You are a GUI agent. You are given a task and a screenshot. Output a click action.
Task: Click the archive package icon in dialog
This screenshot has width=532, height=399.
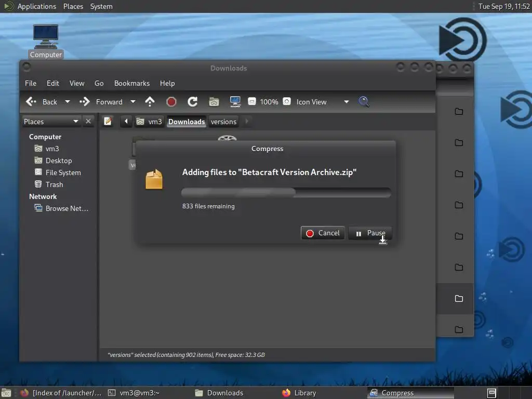154,179
